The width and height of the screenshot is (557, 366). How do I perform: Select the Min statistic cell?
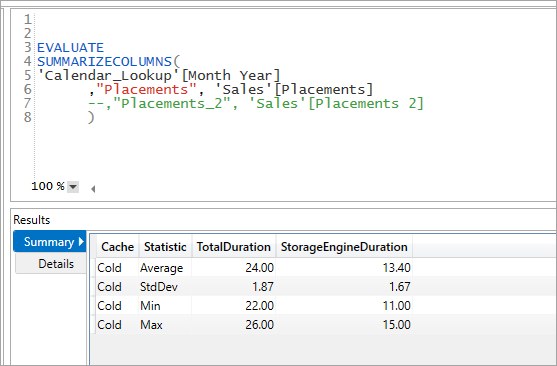click(165, 306)
